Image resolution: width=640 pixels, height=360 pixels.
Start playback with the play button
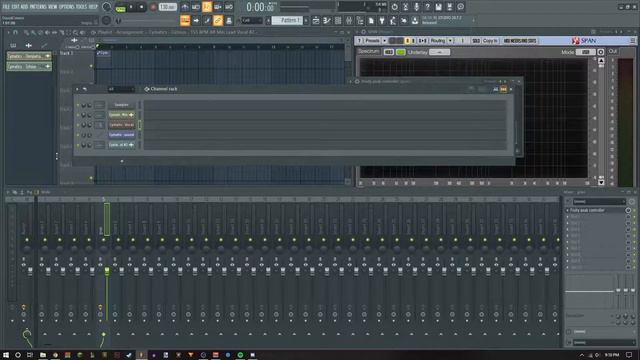pos(131,7)
